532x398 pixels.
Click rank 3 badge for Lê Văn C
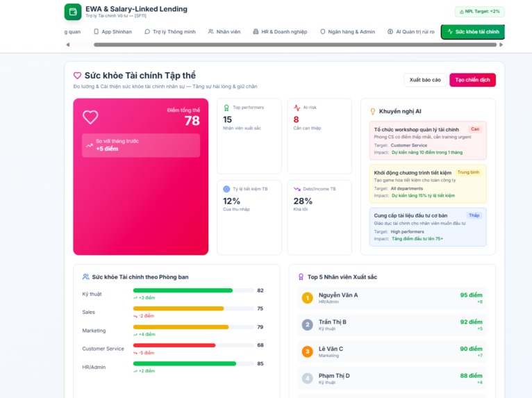(x=308, y=351)
